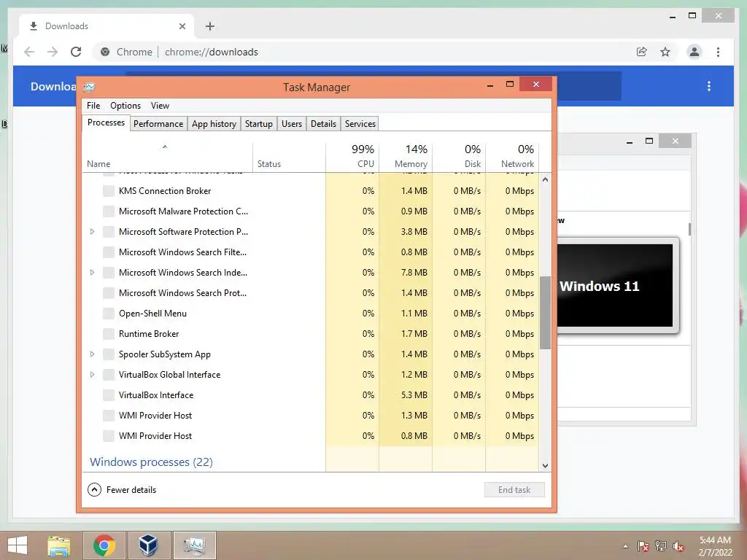Open the File menu
The height and width of the screenshot is (560, 747).
[93, 106]
